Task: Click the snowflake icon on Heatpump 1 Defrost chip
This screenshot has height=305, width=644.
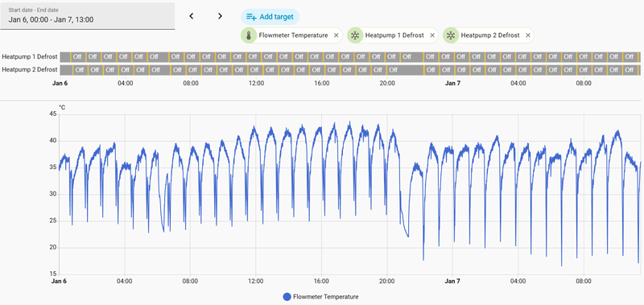Action: (x=355, y=35)
